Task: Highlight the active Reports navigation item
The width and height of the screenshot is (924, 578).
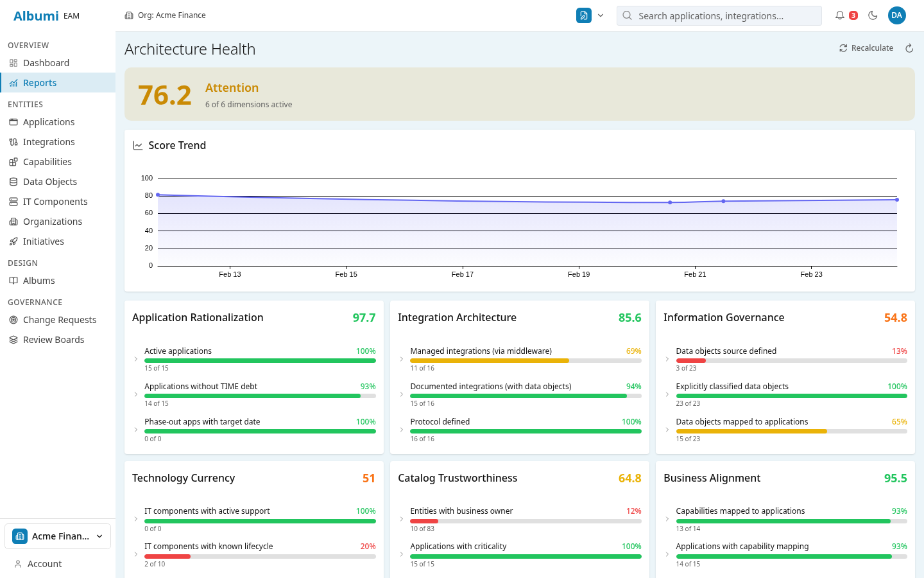Action: tap(41, 82)
